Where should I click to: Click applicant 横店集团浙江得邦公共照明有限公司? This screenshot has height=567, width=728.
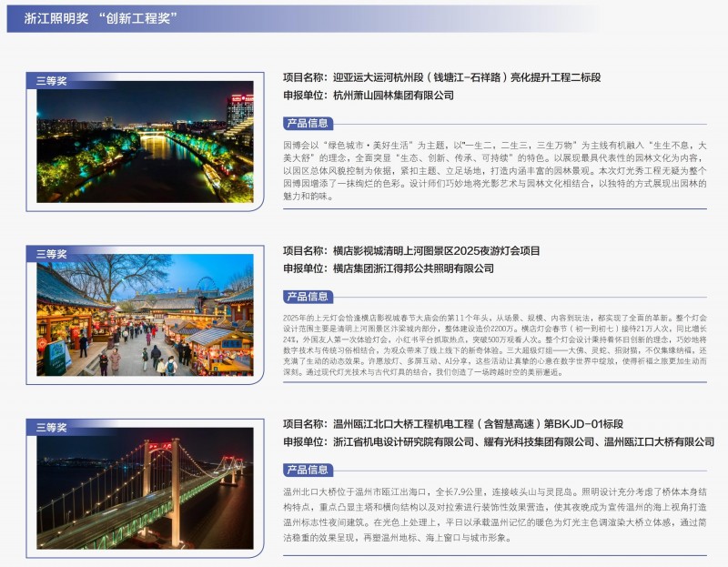pyautogui.click(x=413, y=268)
